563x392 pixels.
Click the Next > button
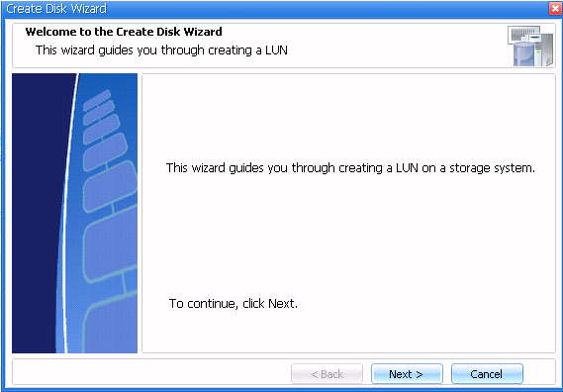(407, 373)
